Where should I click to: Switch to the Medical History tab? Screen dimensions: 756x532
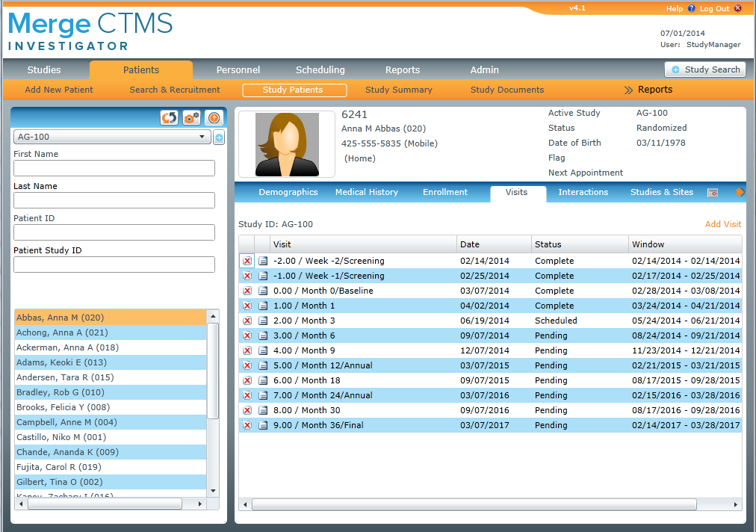(366, 192)
